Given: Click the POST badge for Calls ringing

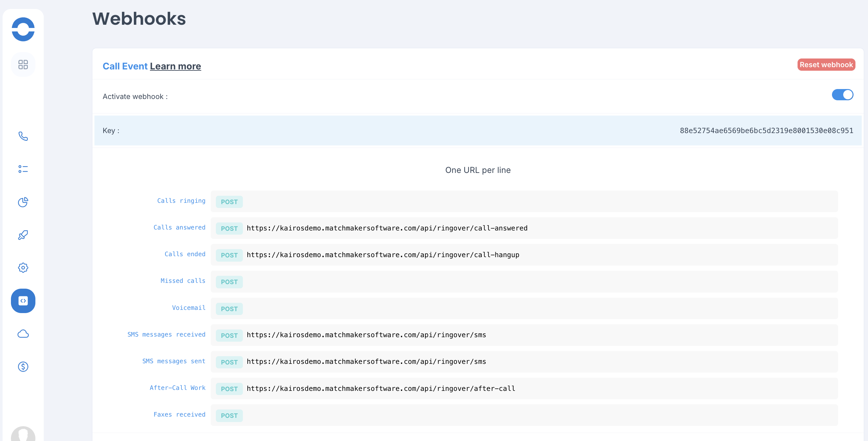Looking at the screenshot, I should pos(229,202).
